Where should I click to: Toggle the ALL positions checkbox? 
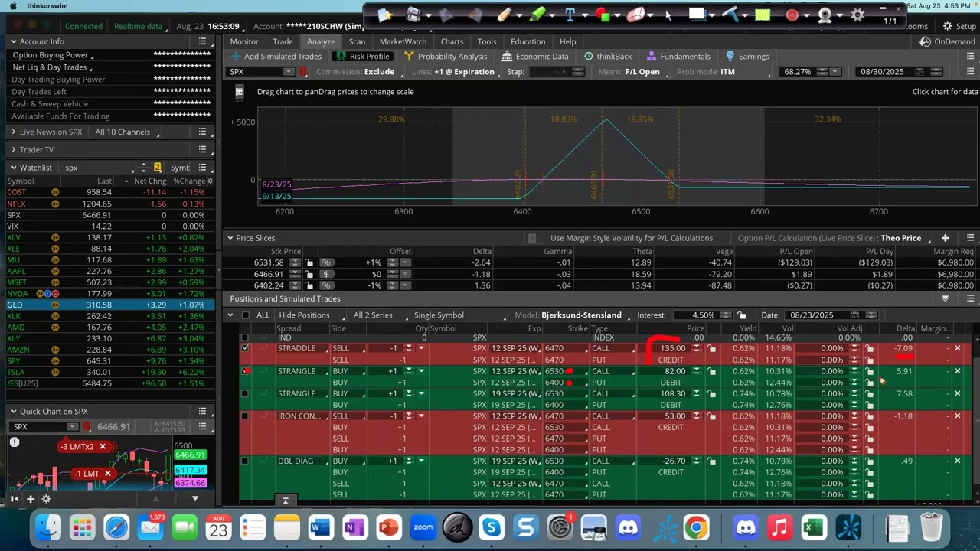tap(246, 315)
